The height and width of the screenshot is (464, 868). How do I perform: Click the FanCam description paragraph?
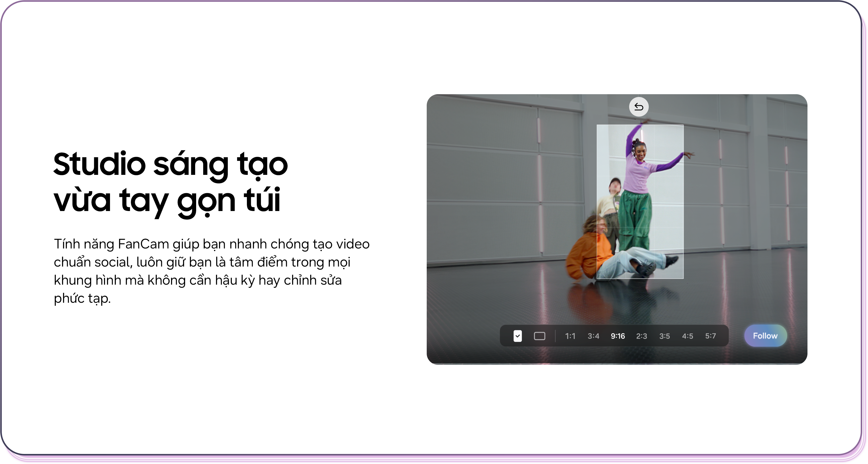click(x=212, y=271)
